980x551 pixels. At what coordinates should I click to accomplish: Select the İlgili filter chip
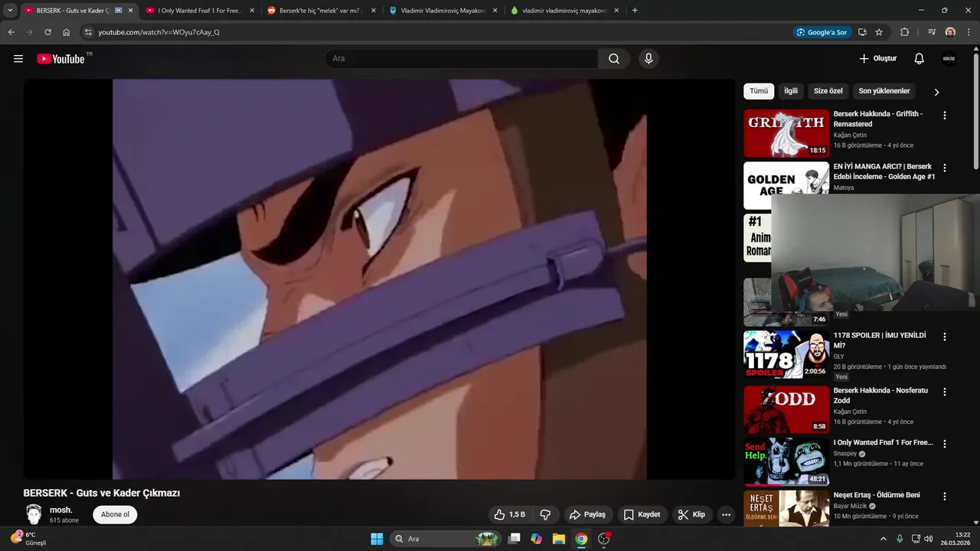pyautogui.click(x=791, y=91)
